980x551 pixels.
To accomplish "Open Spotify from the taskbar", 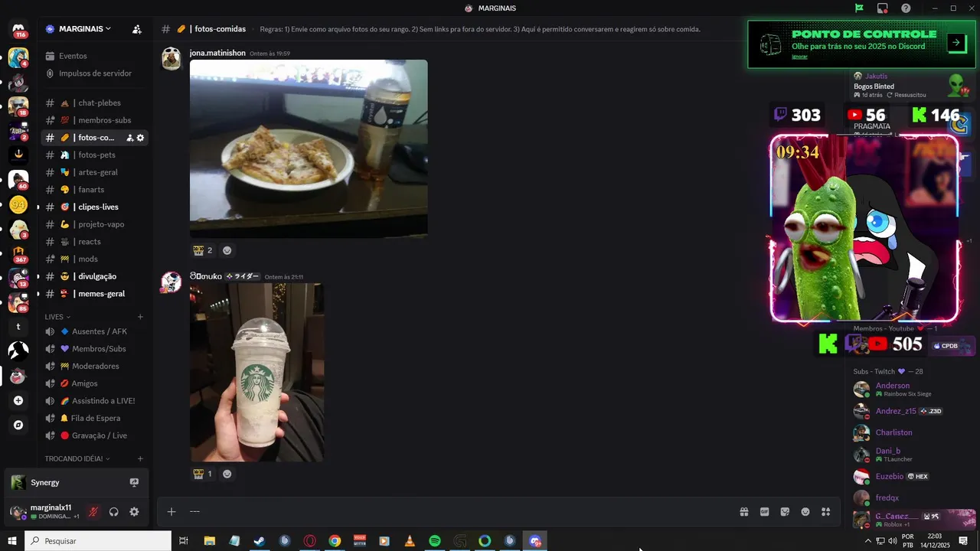I will [435, 541].
